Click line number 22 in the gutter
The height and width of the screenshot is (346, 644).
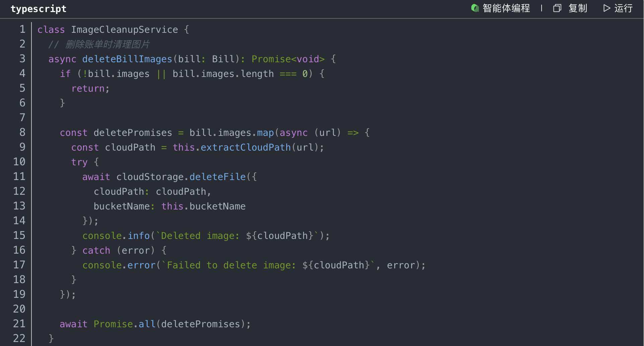(19, 339)
